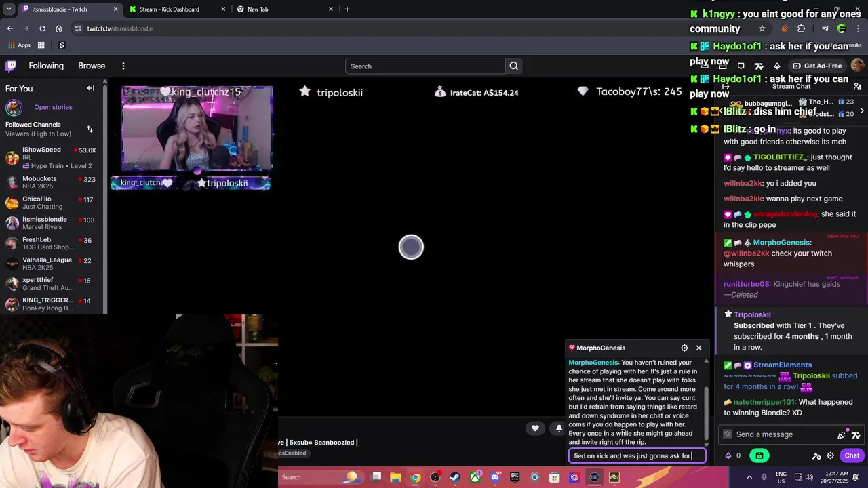Viewport: 868px width, 488px height.
Task: Click the purple Chat send button
Action: (x=852, y=455)
